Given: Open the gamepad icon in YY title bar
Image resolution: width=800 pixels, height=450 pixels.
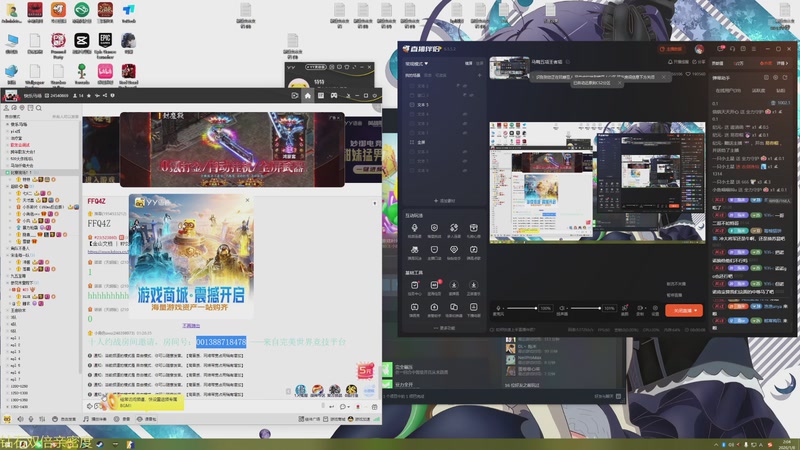Looking at the screenshot, I should coord(334,95).
